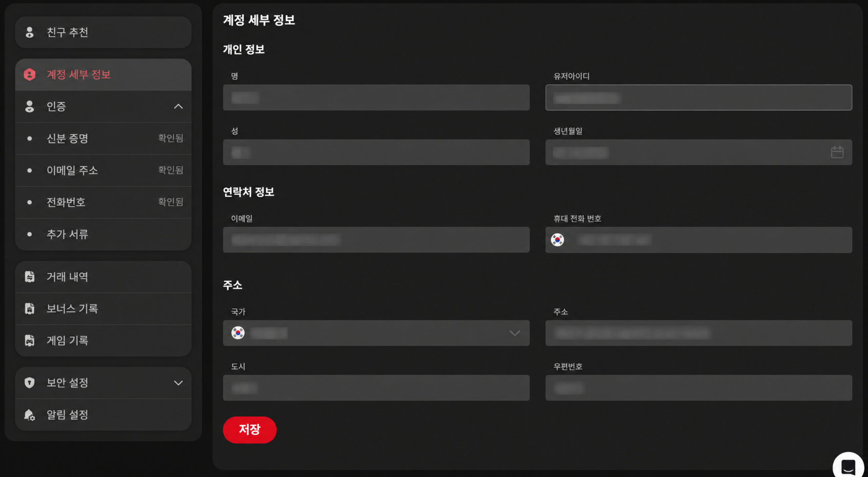Viewport: 868px width, 477px height.
Task: Collapse the 인증 section chevron
Action: coord(178,106)
